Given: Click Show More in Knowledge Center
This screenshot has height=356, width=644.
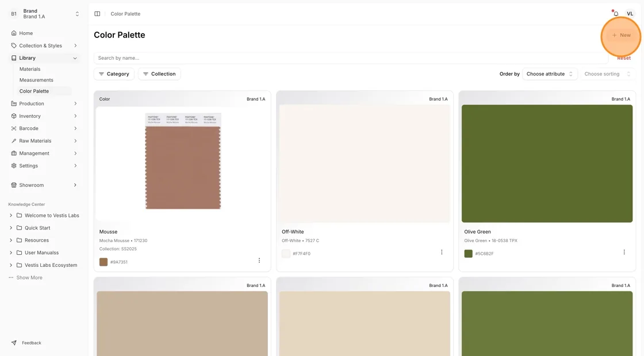Looking at the screenshot, I should [29, 278].
